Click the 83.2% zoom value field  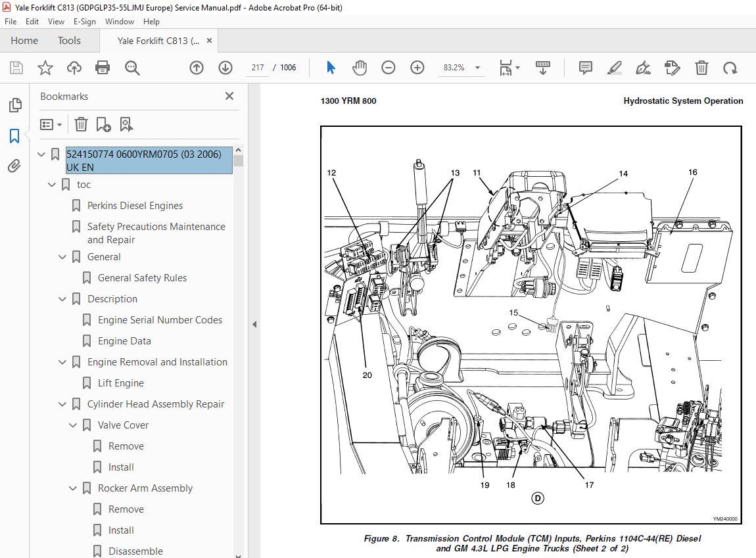[x=454, y=68]
